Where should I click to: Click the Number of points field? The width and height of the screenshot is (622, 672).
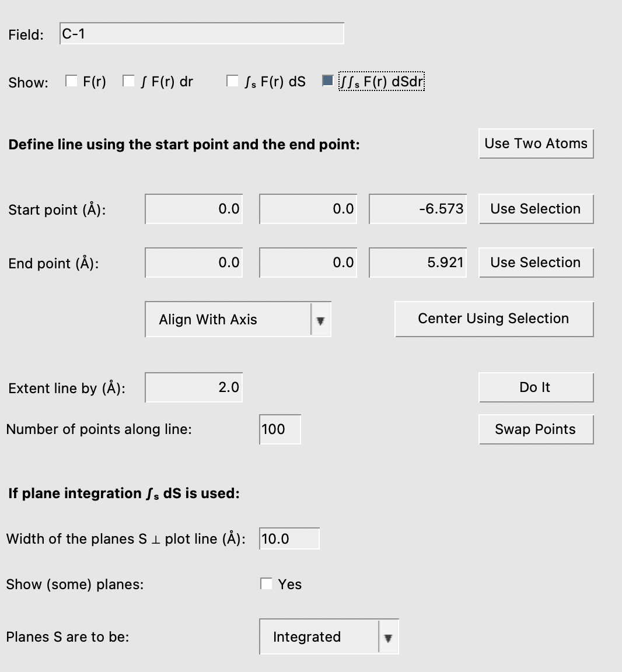click(x=280, y=429)
